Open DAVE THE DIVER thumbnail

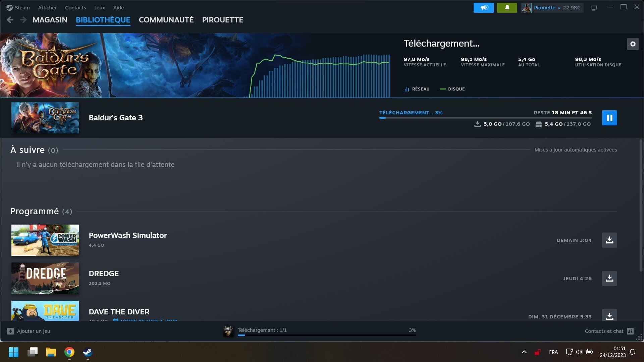(45, 311)
